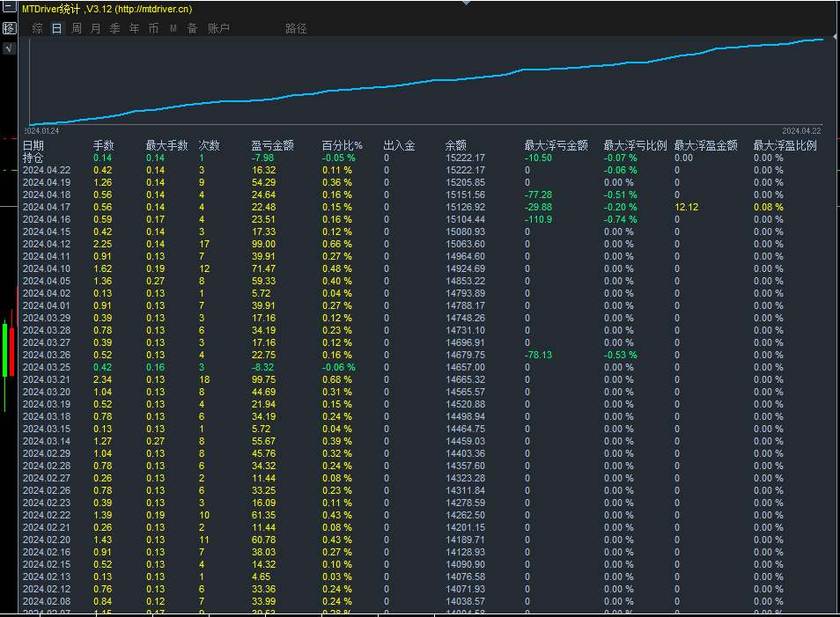Click the 最大浮盈金额 column header
The width and height of the screenshot is (840, 617).
click(705, 146)
